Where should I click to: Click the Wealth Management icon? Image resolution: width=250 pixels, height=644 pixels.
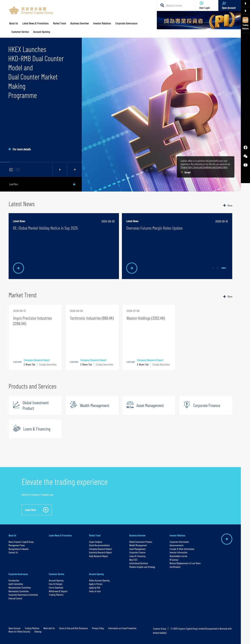pos(73,404)
